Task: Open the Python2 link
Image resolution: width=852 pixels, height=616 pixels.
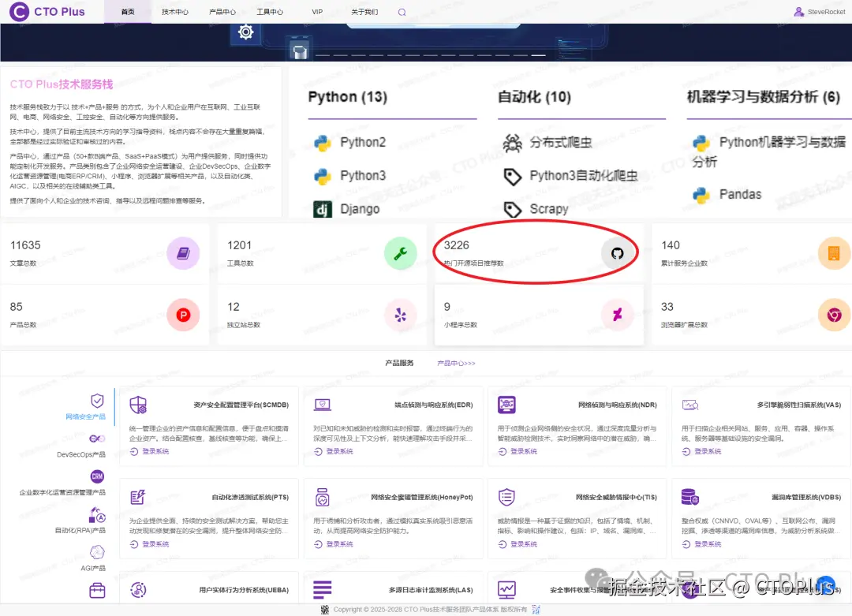Action: [x=363, y=142]
